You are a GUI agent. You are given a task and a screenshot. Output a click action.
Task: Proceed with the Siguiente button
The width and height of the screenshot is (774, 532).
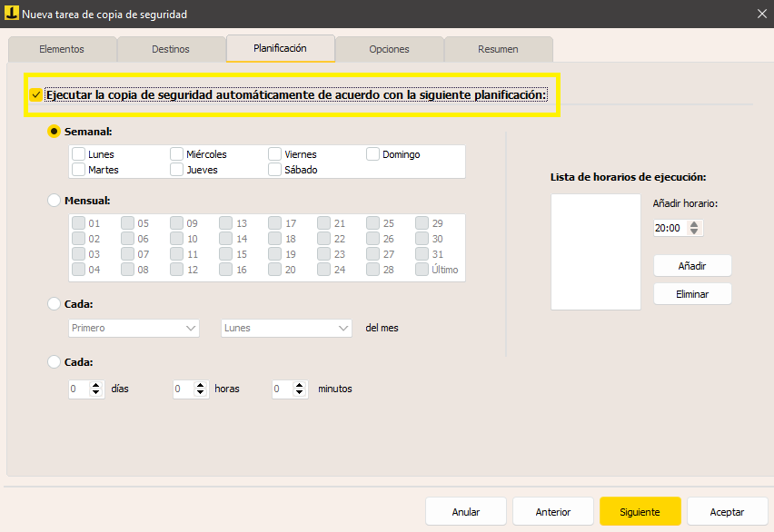[x=640, y=512]
